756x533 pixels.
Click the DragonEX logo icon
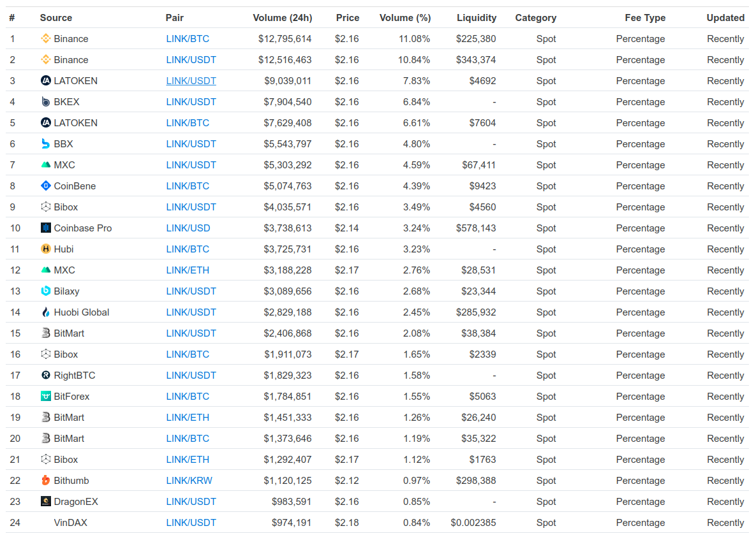tap(46, 501)
